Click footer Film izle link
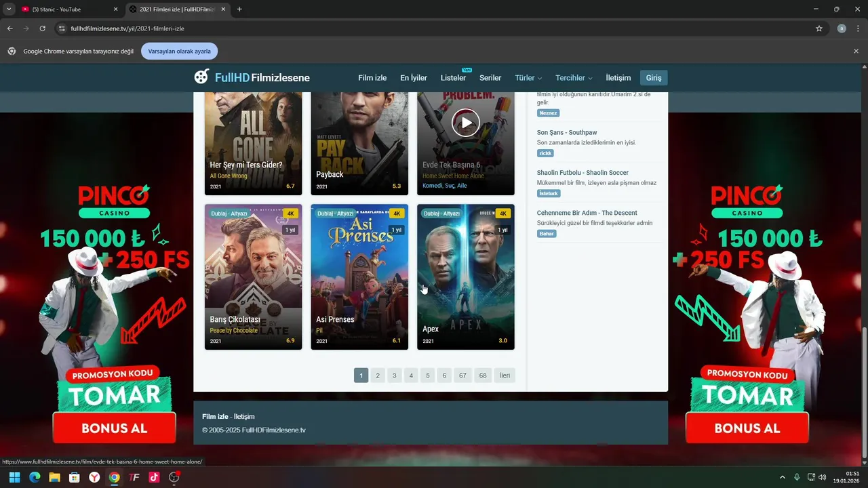 [x=215, y=416]
